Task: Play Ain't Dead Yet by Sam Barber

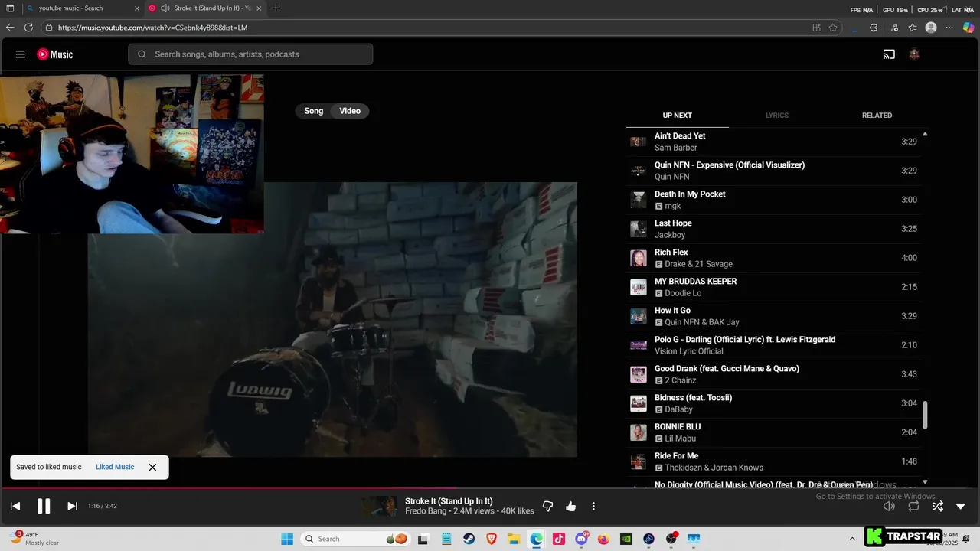Action: pyautogui.click(x=773, y=142)
